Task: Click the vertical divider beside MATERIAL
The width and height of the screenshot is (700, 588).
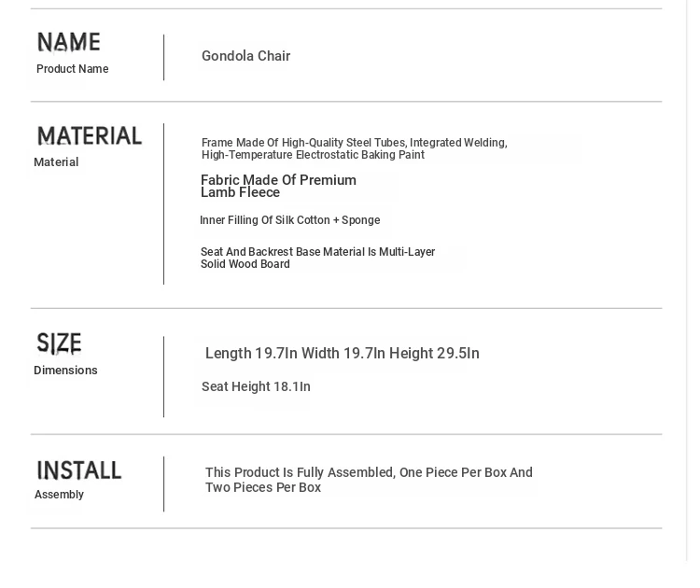Action: 164,203
